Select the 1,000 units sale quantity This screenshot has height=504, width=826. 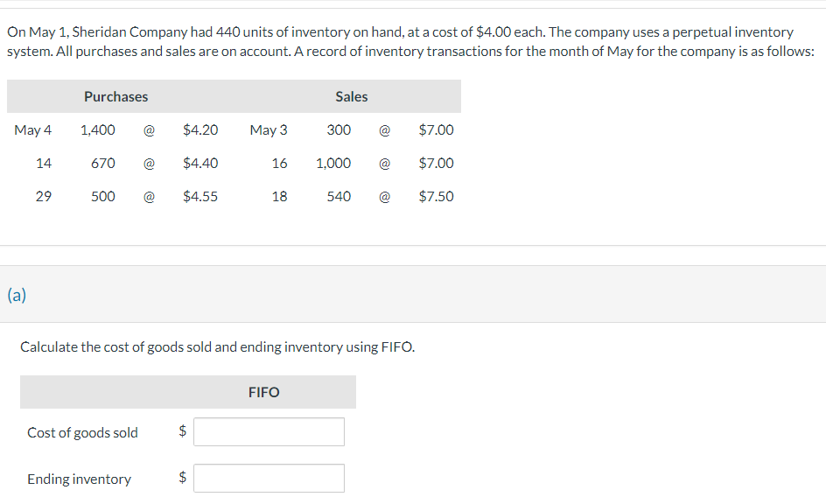[x=333, y=164]
